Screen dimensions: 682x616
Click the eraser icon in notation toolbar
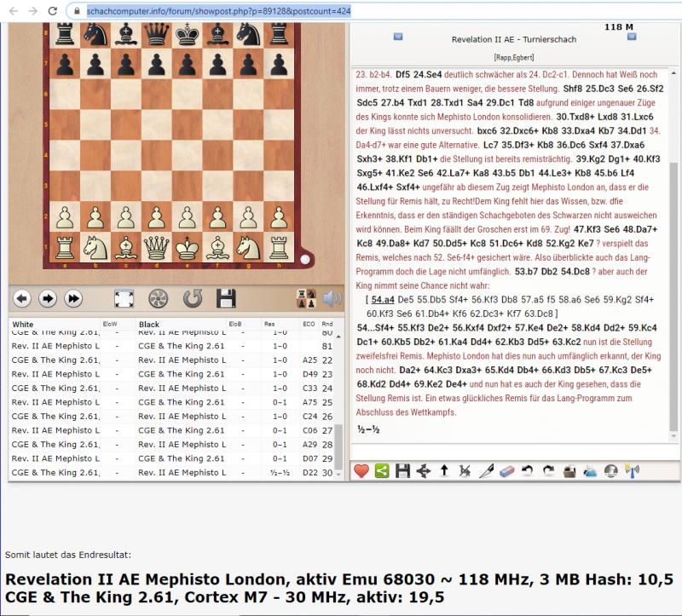[x=506, y=469]
